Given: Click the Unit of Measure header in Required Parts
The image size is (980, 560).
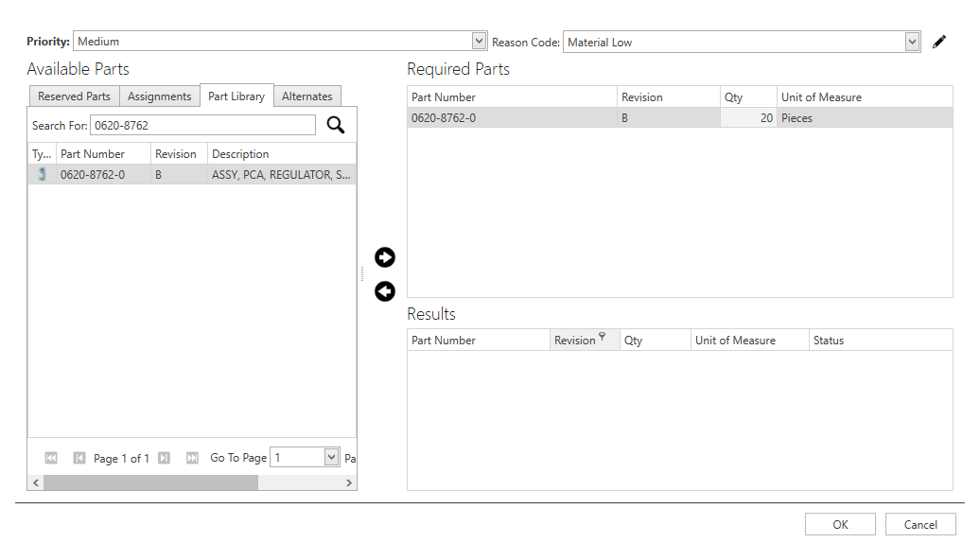Looking at the screenshot, I should pos(865,96).
